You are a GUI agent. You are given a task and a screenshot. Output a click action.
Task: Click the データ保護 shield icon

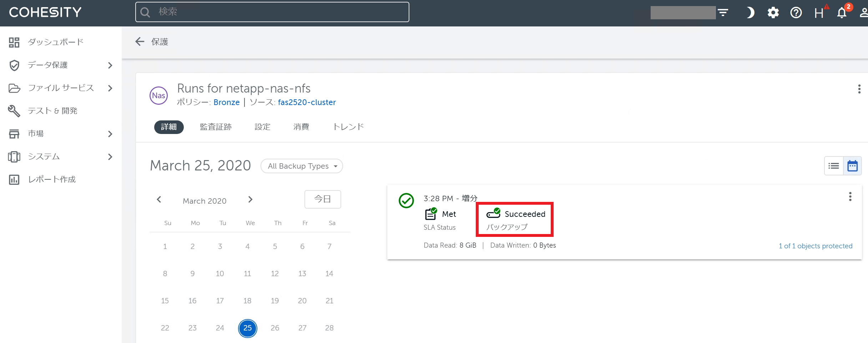point(14,65)
